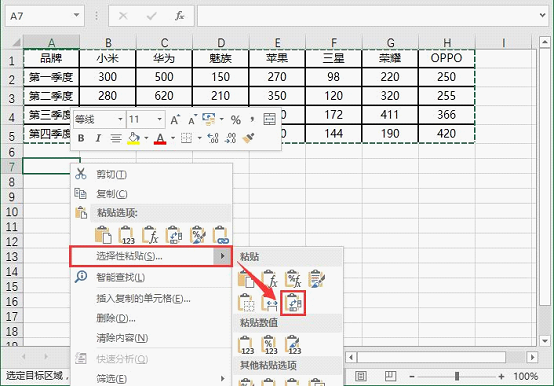The image size is (554, 386).
Task: Choose Keep Source Column Widths paste icon
Action: (x=270, y=303)
